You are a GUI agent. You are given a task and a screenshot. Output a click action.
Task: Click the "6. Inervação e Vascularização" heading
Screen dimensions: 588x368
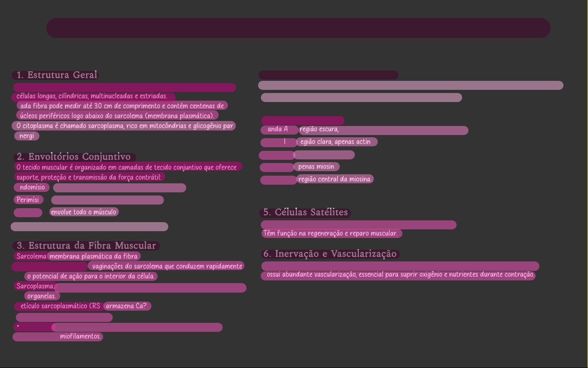(330, 254)
